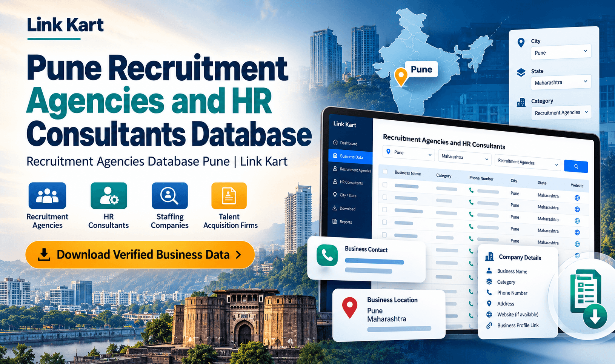Click the Phone Number column header

pos(481,178)
